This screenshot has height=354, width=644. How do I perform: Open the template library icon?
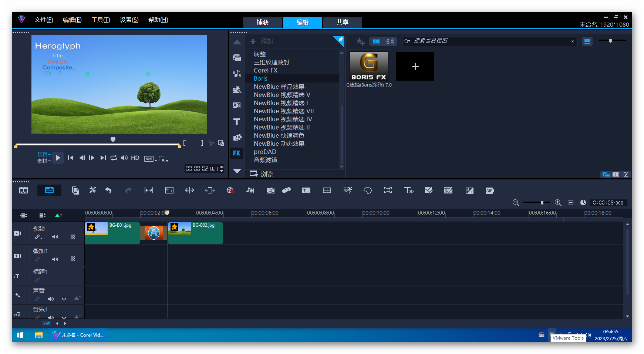click(237, 89)
